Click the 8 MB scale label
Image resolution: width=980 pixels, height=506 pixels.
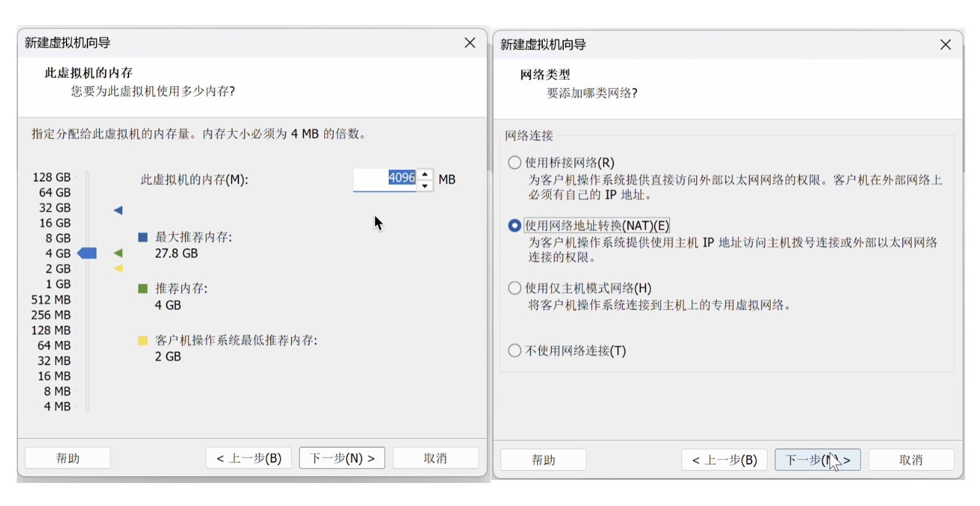click(x=57, y=391)
